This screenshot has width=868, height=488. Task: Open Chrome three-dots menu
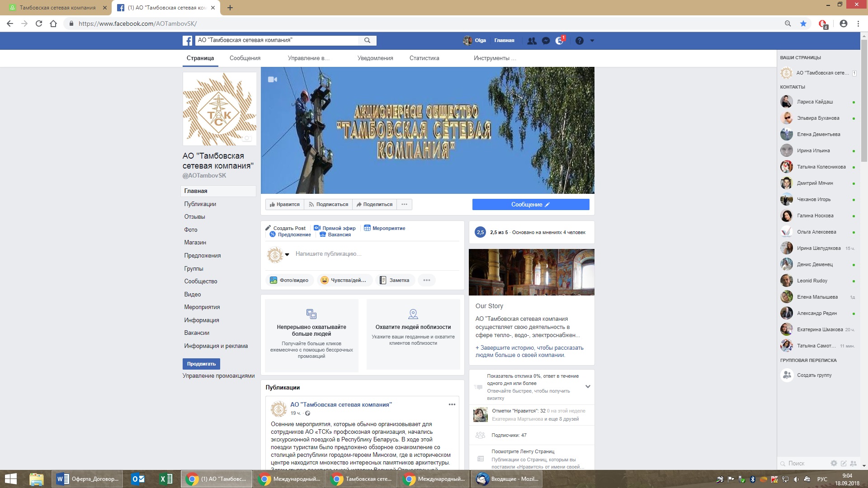(x=858, y=23)
